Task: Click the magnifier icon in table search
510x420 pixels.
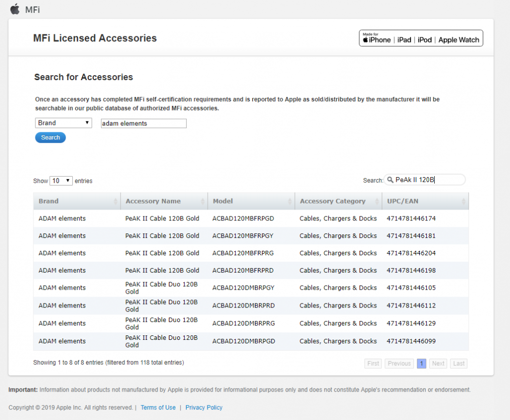Action: pos(390,180)
